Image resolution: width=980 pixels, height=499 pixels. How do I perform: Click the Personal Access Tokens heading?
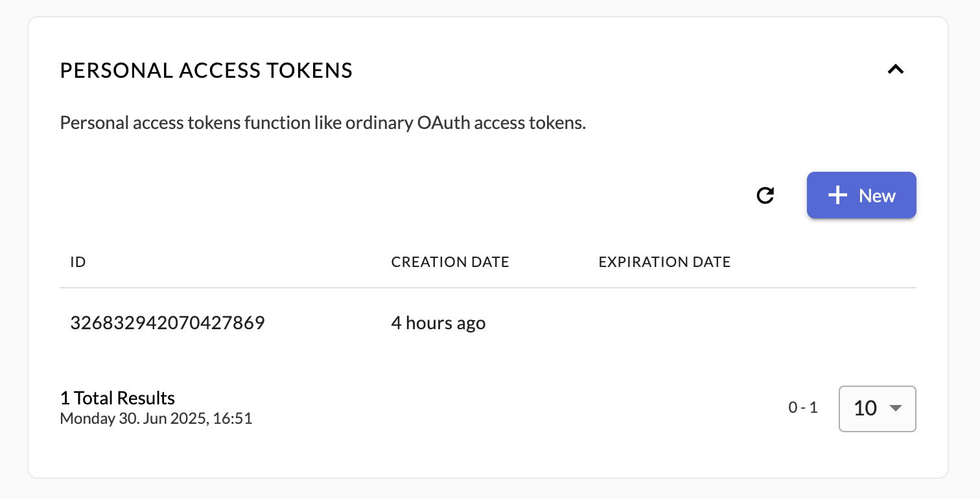pyautogui.click(x=206, y=71)
